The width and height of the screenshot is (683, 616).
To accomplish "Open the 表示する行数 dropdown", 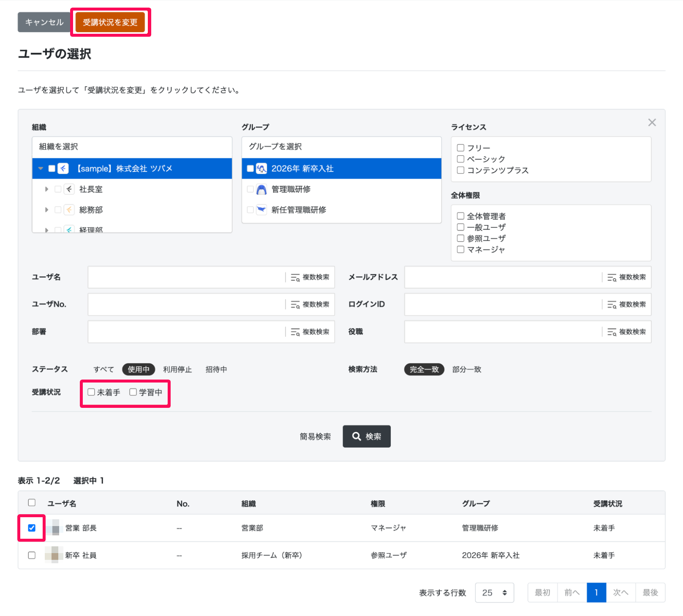I will coord(494,593).
